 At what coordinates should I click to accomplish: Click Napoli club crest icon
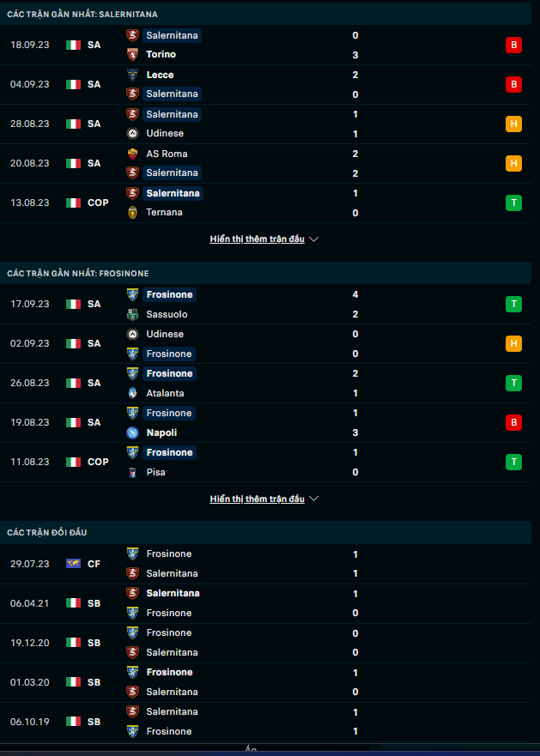133,432
